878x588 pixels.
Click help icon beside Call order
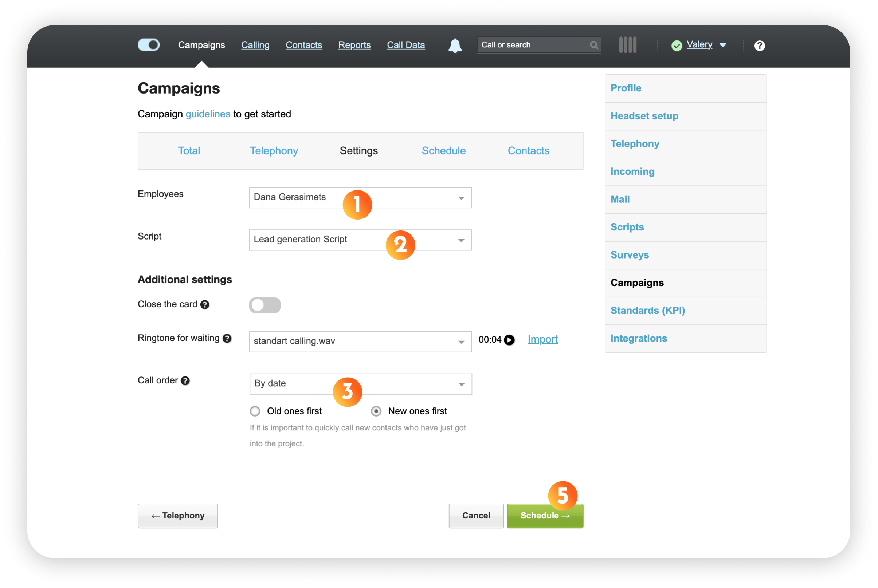[x=185, y=380]
